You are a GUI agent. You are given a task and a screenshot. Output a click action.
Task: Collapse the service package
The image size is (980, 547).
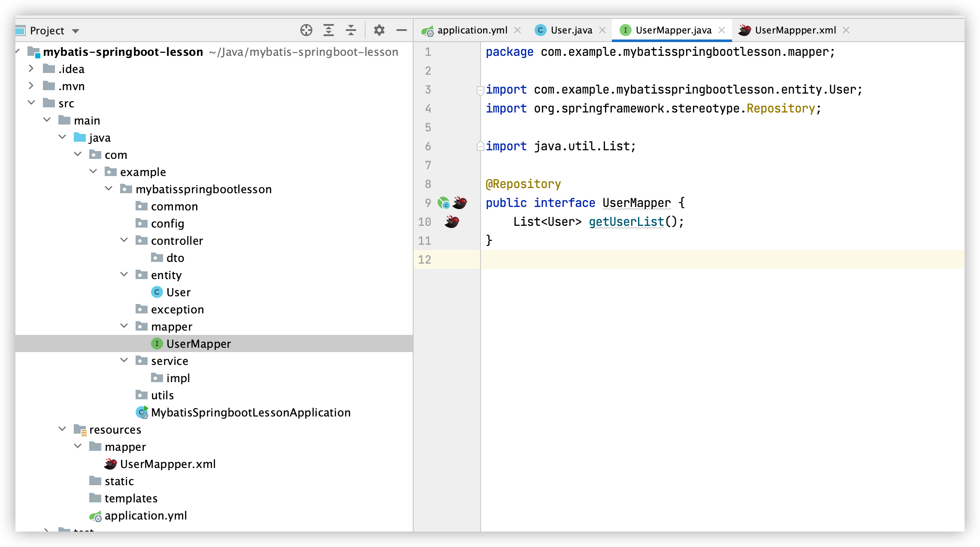coord(124,360)
